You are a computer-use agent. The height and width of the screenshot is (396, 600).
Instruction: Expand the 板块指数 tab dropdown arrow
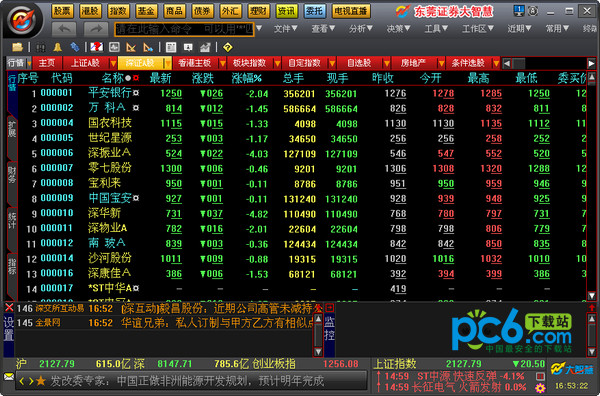277,63
